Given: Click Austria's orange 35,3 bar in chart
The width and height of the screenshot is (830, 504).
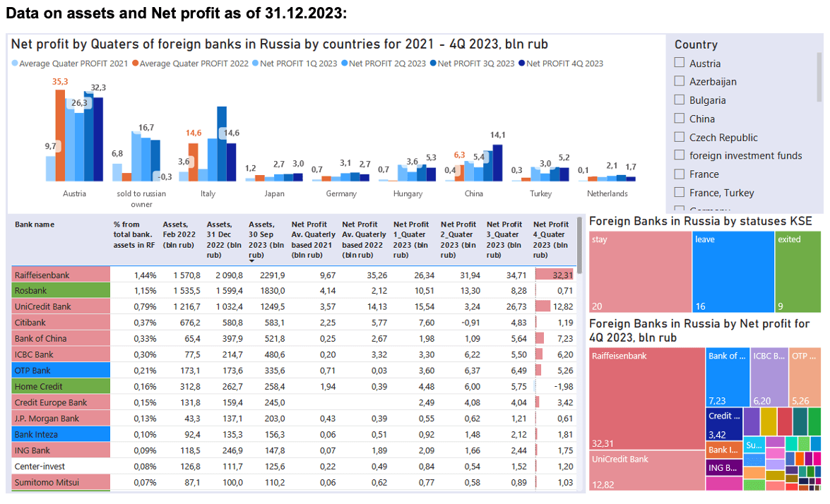Looking at the screenshot, I should pyautogui.click(x=60, y=136).
